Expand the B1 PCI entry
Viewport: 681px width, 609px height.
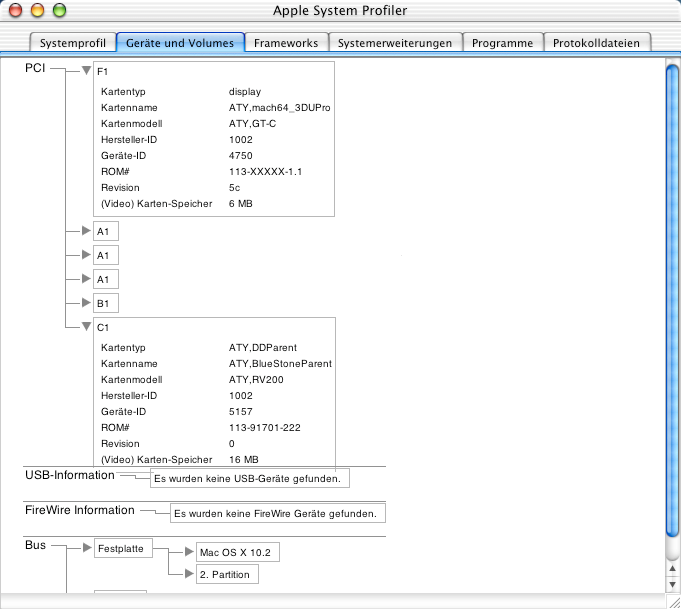(86, 302)
